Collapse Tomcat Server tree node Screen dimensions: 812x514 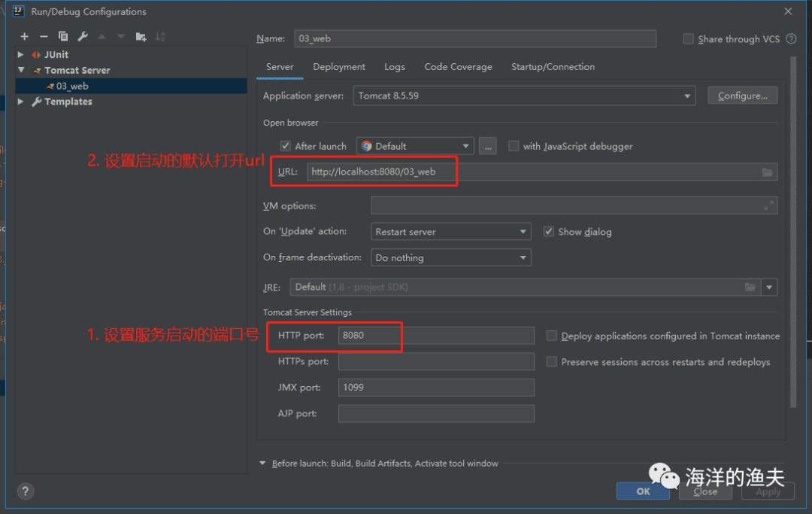(x=21, y=70)
